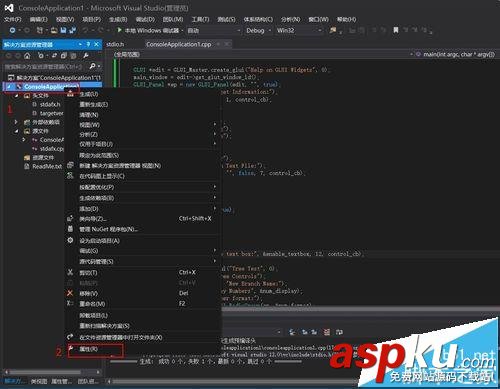Start the Local Windows Debugger play icon
The height and width of the screenshot is (389, 500).
119,30
